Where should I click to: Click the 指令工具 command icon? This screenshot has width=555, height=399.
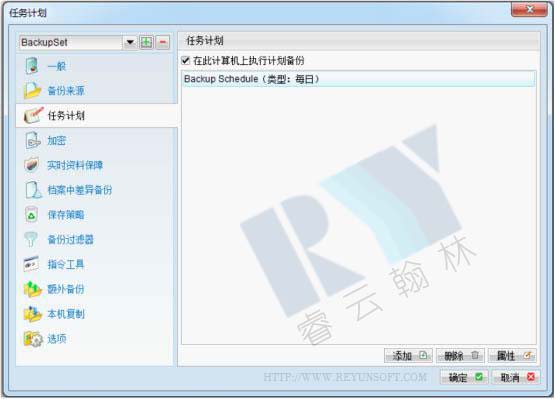point(31,264)
